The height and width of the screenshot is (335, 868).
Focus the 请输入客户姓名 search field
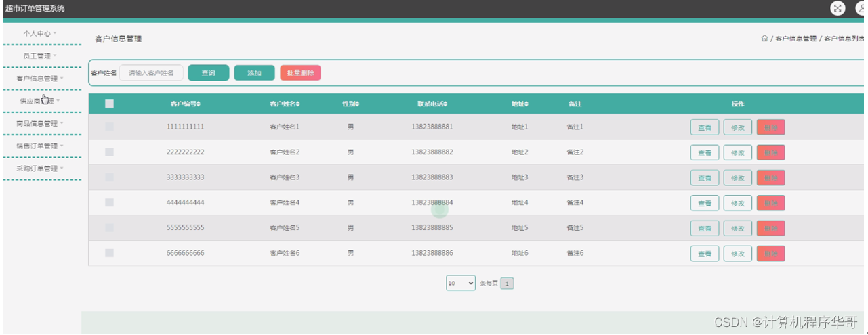[151, 73]
